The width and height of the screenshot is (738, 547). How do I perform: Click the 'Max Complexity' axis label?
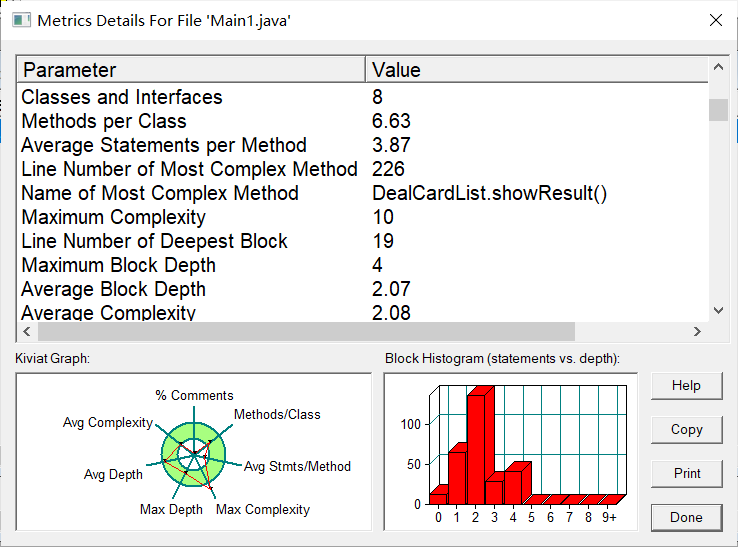point(263,509)
